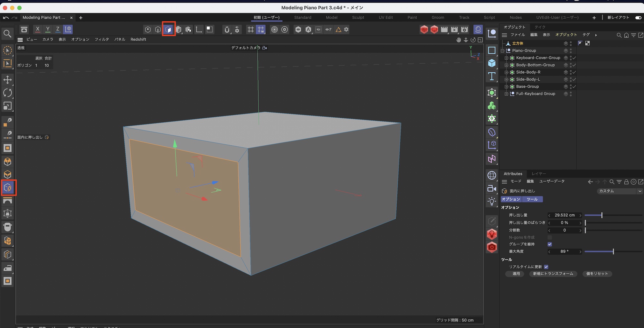This screenshot has width=644, height=328.
Task: Add a text spline object icon
Action: tap(492, 76)
